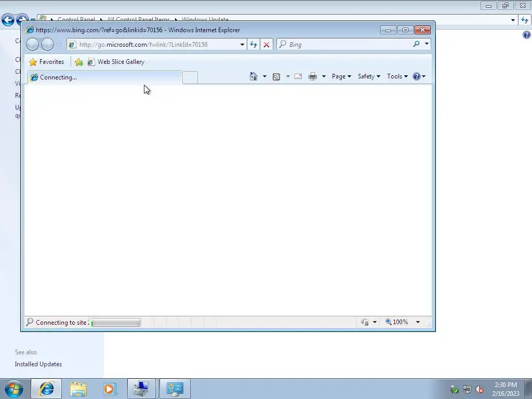Open the Safety menu

tap(369, 76)
